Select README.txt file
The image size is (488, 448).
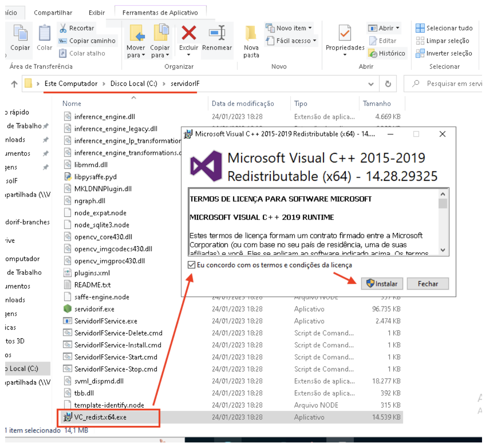tap(92, 285)
